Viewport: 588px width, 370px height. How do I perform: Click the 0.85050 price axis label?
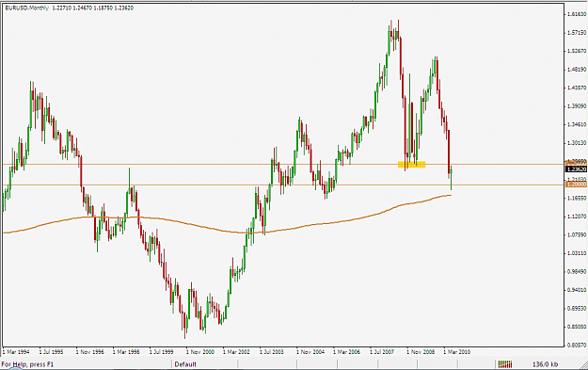(577, 327)
